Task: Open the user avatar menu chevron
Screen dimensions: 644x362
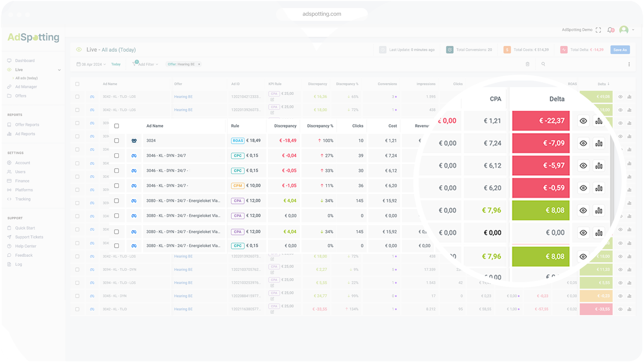Action: [633, 30]
